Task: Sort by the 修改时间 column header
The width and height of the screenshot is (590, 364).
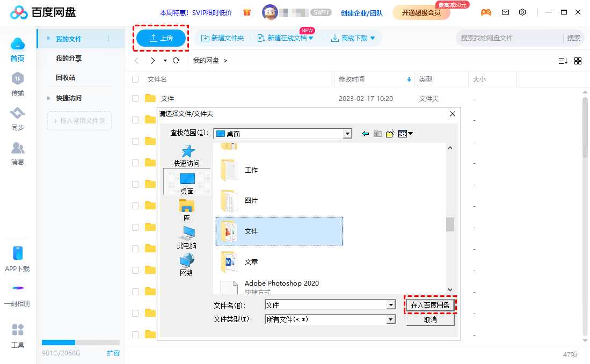Action: pyautogui.click(x=374, y=79)
